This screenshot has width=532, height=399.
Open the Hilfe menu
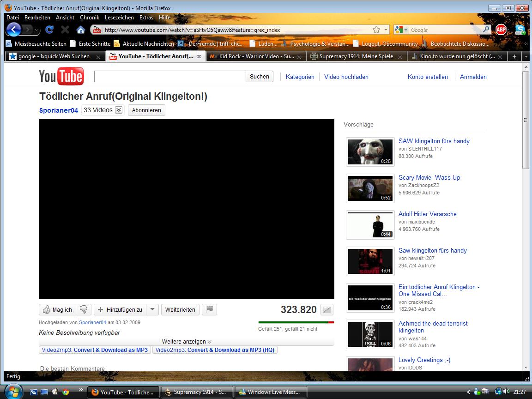coord(164,17)
